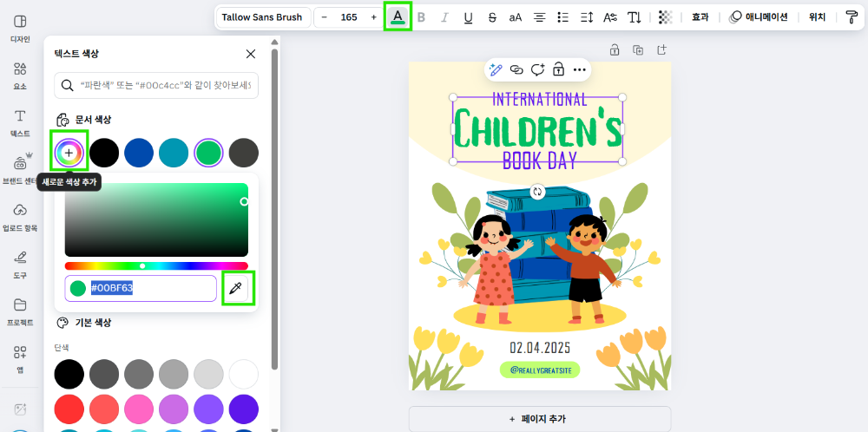Duplicate the page icon above canvas

pos(638,49)
